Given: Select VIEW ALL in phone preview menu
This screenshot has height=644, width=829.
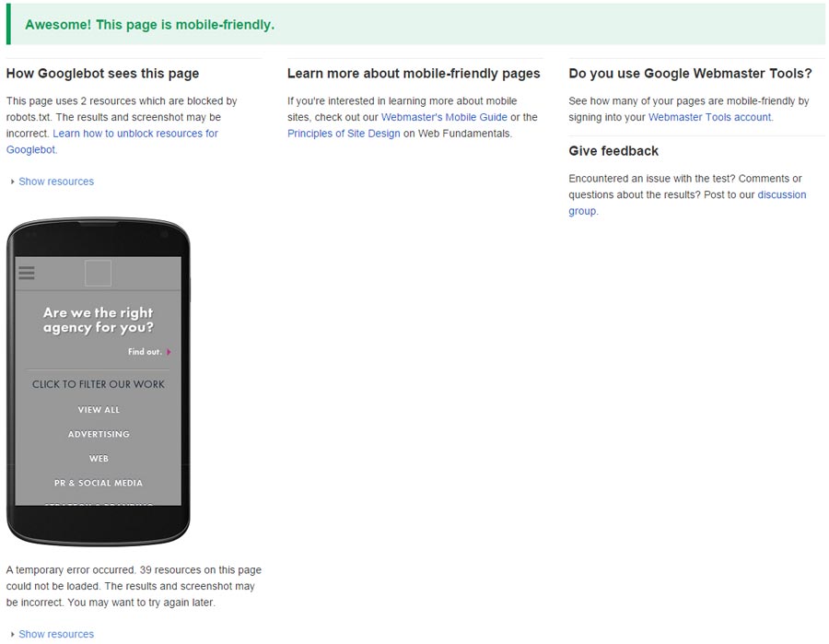Looking at the screenshot, I should click(x=99, y=410).
